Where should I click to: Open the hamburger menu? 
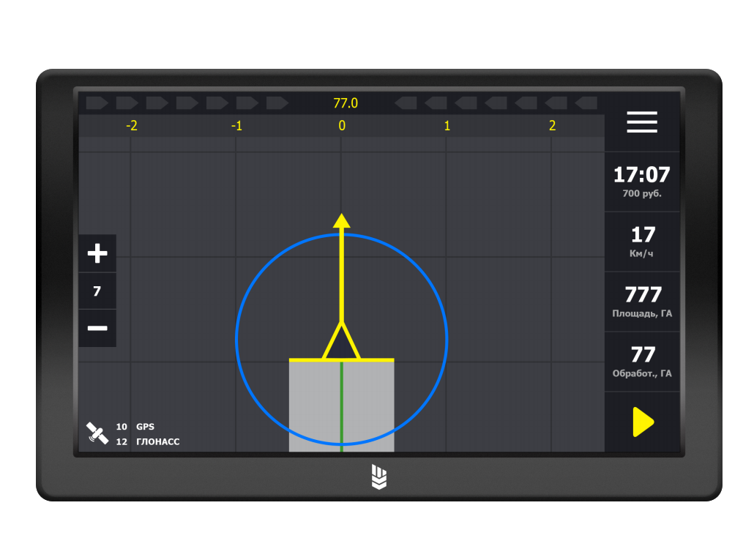(x=641, y=122)
